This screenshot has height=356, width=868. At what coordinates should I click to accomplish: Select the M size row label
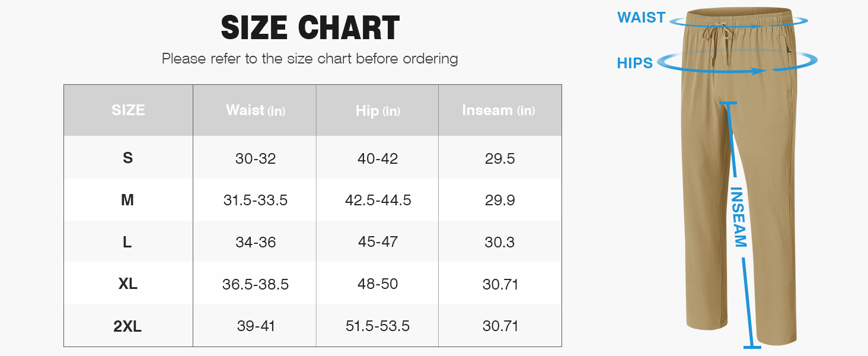[x=127, y=201]
